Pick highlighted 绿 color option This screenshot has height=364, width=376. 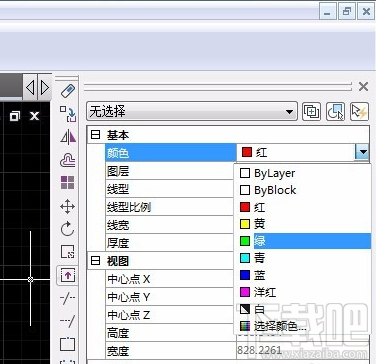point(302,241)
